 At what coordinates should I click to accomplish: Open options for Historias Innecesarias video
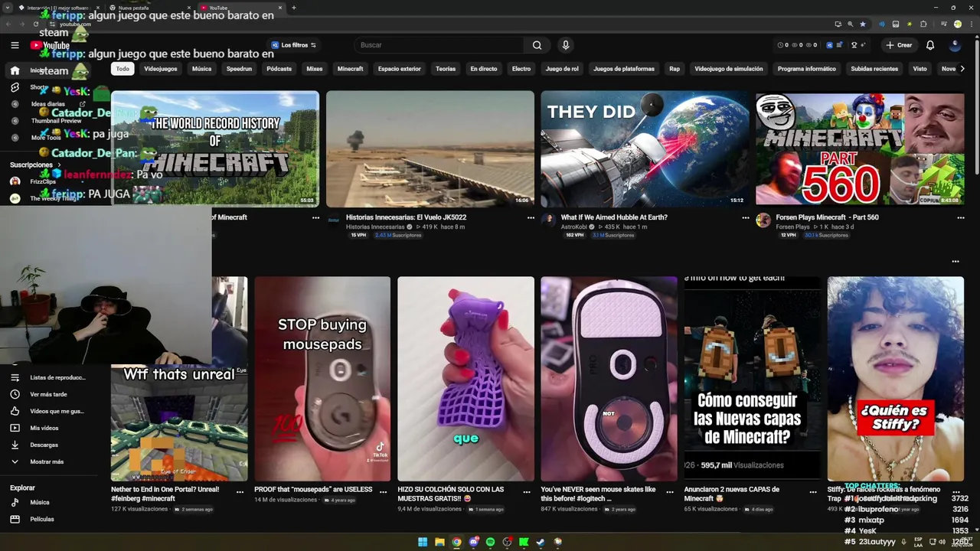(531, 218)
